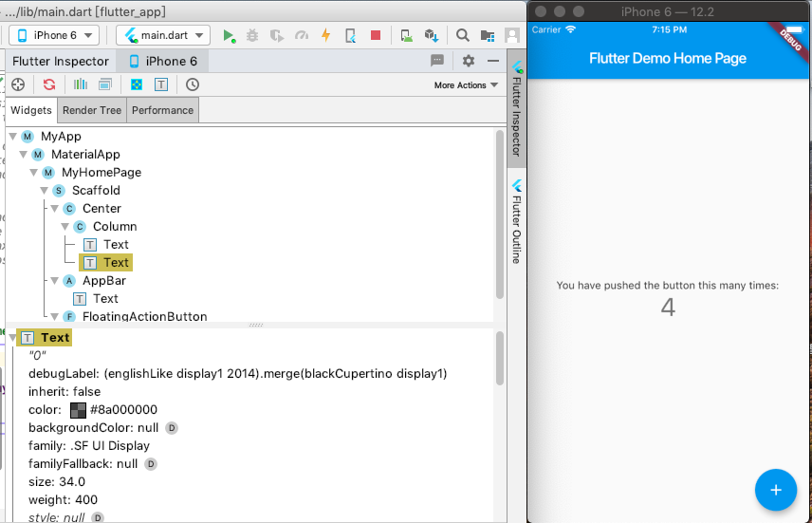Collapse the Center tree node
The height and width of the screenshot is (523, 812).
pyautogui.click(x=54, y=209)
